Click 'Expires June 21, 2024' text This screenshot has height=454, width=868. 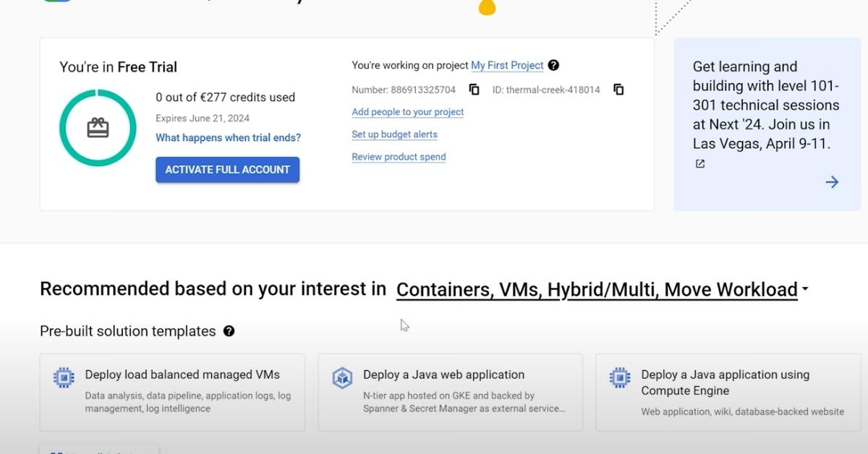(203, 118)
